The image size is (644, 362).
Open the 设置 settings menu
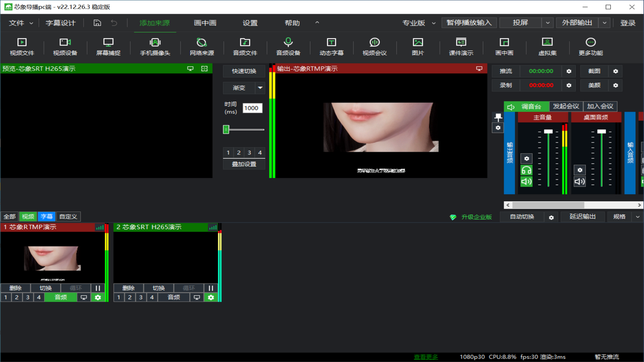coord(250,23)
